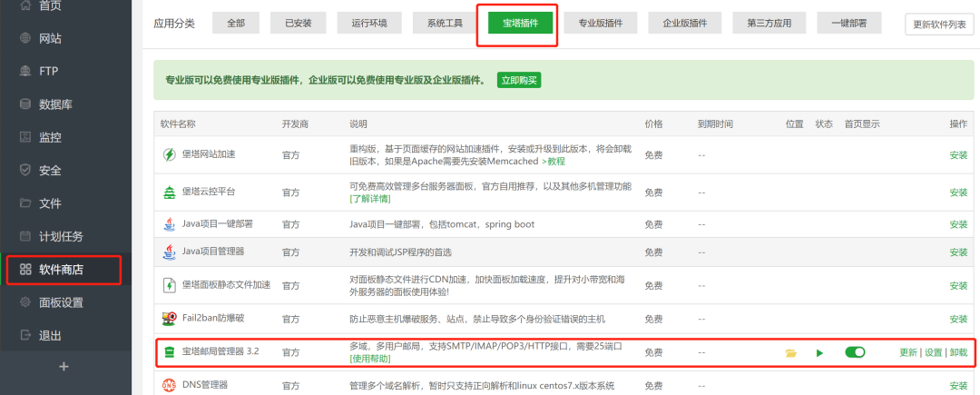Click the 立即购买 green button
Image resolution: width=980 pixels, height=395 pixels.
tap(519, 80)
